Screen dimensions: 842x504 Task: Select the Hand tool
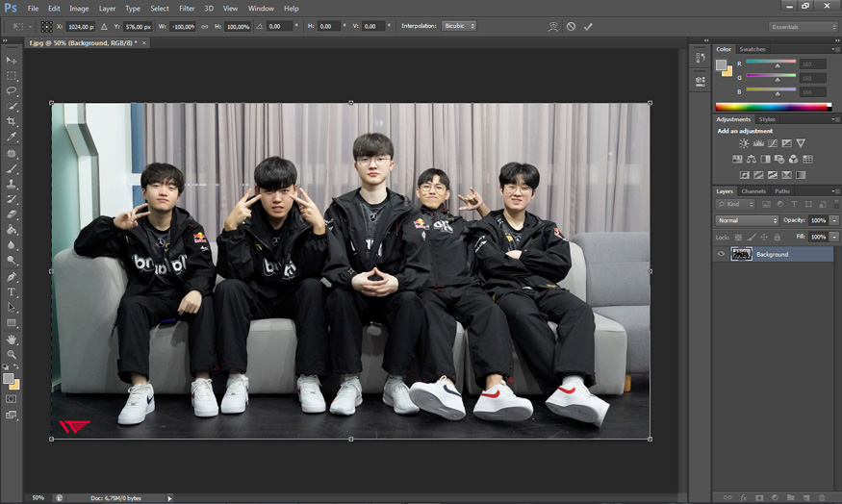pos(12,339)
